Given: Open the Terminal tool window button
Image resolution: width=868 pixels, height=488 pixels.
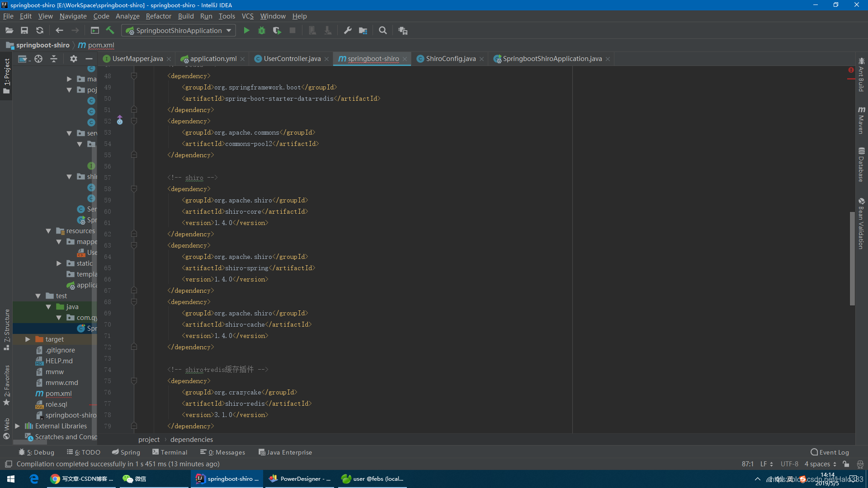Looking at the screenshot, I should click(x=170, y=452).
